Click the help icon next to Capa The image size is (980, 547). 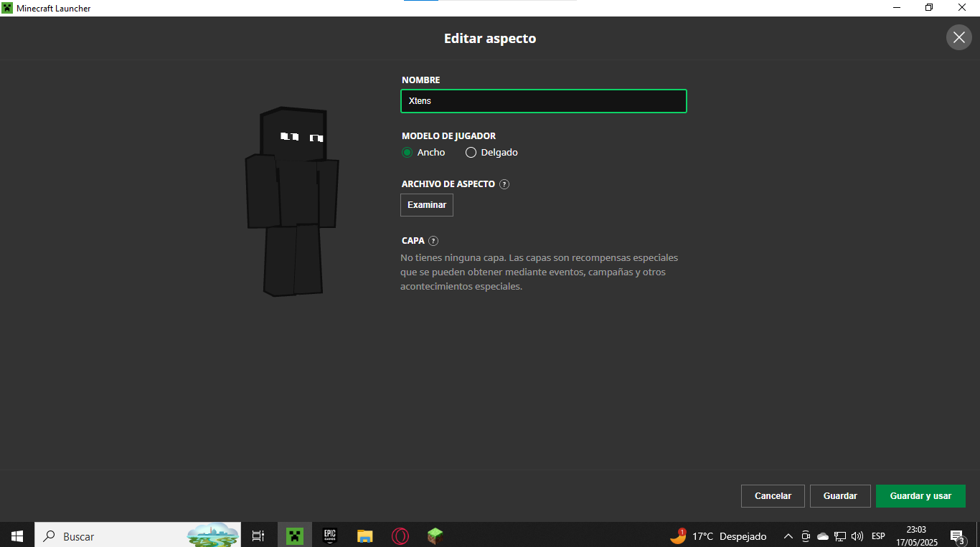click(x=433, y=241)
